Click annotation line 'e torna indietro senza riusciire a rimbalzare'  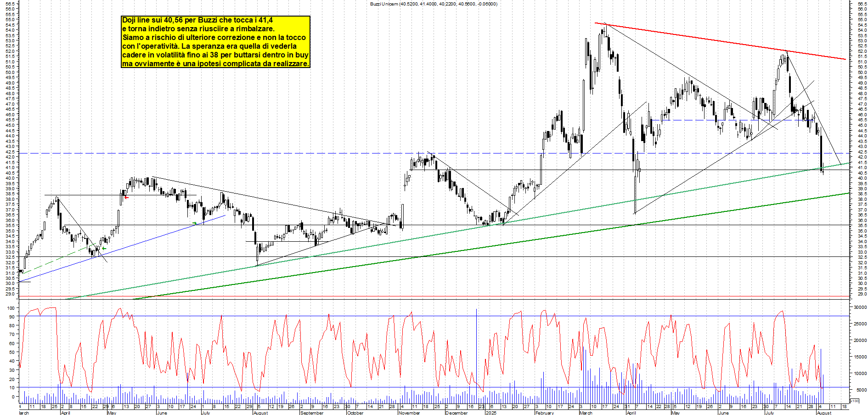[198, 29]
